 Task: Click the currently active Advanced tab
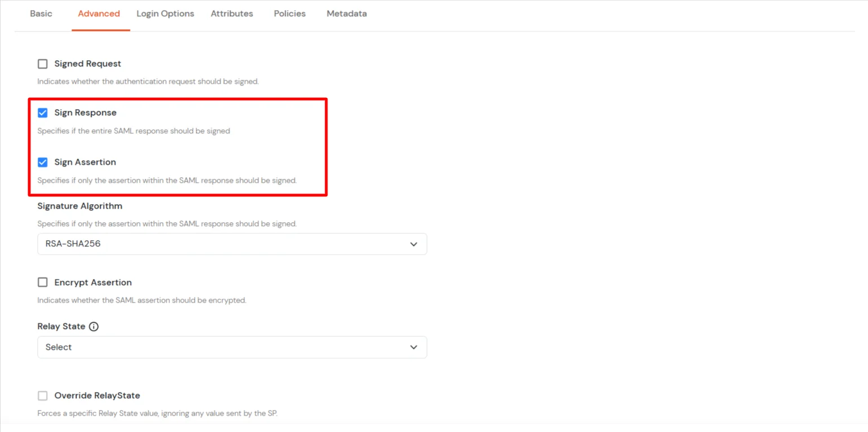99,13
